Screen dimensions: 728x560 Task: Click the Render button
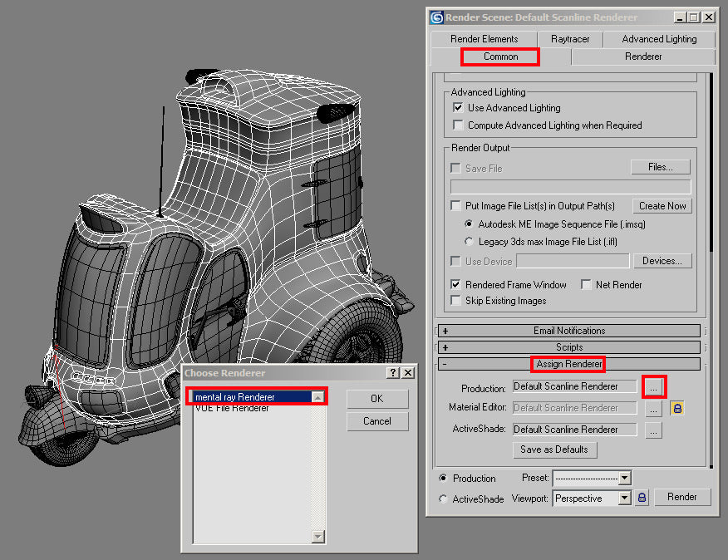(681, 497)
